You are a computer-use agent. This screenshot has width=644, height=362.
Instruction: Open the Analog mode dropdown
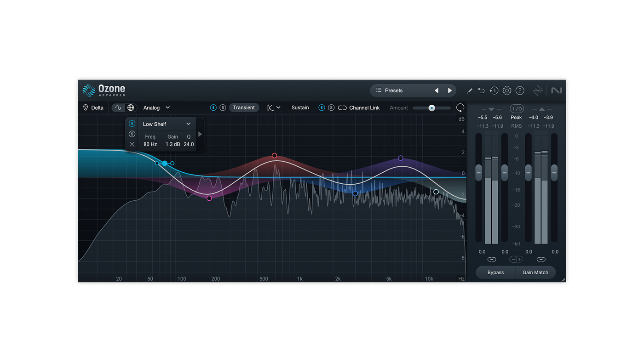[x=156, y=107]
